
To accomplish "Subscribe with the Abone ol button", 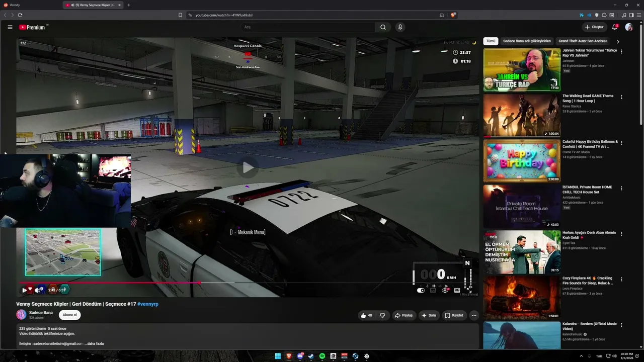I will (x=69, y=315).
